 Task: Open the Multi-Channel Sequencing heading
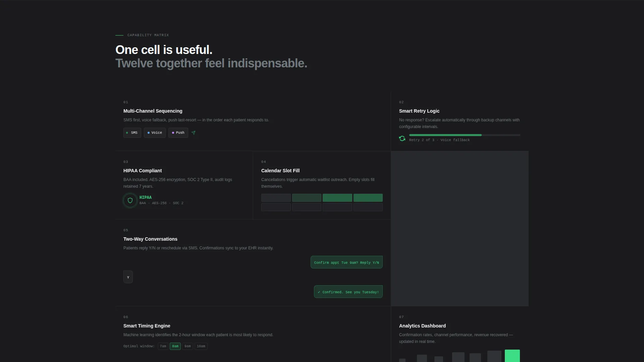pos(153,111)
